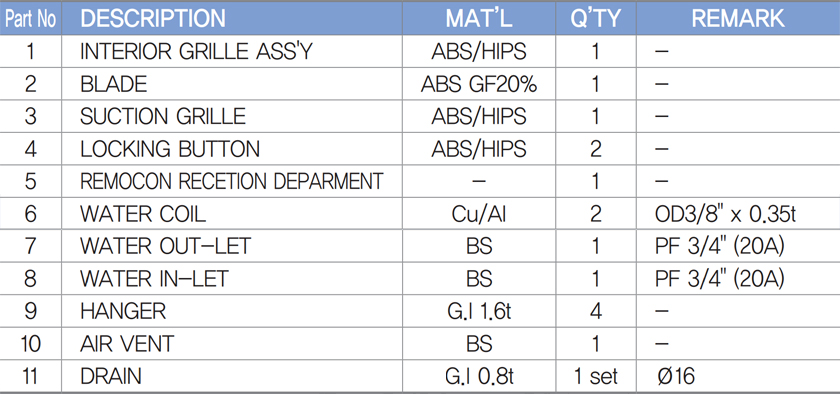
Task: Click the ABS GF20% material cell
Action: [x=479, y=84]
